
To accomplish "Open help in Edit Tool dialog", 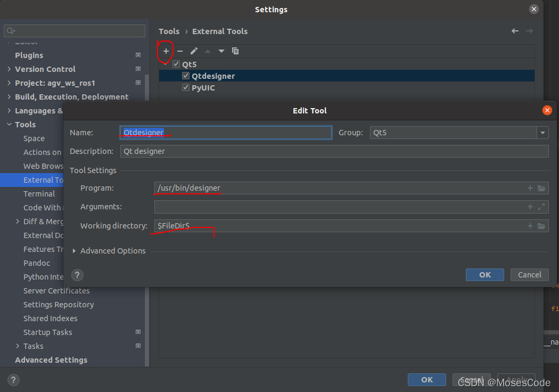I will coord(77,275).
